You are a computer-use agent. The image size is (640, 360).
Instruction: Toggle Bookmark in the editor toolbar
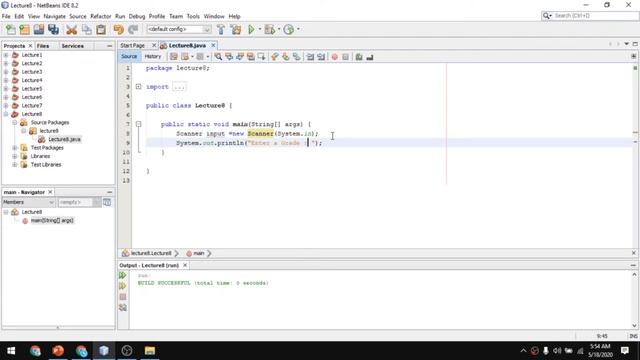pyautogui.click(x=296, y=57)
